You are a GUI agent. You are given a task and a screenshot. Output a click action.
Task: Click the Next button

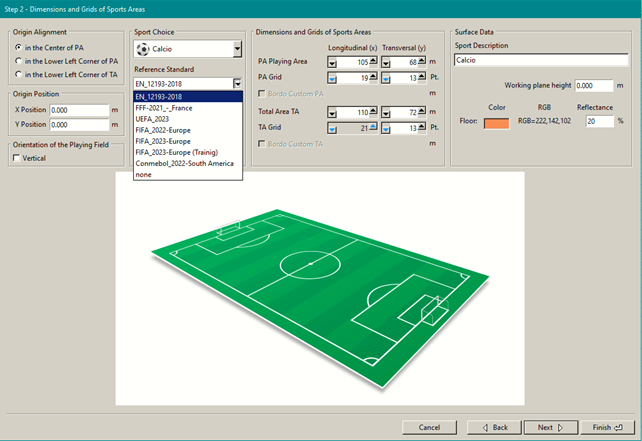coord(551,427)
